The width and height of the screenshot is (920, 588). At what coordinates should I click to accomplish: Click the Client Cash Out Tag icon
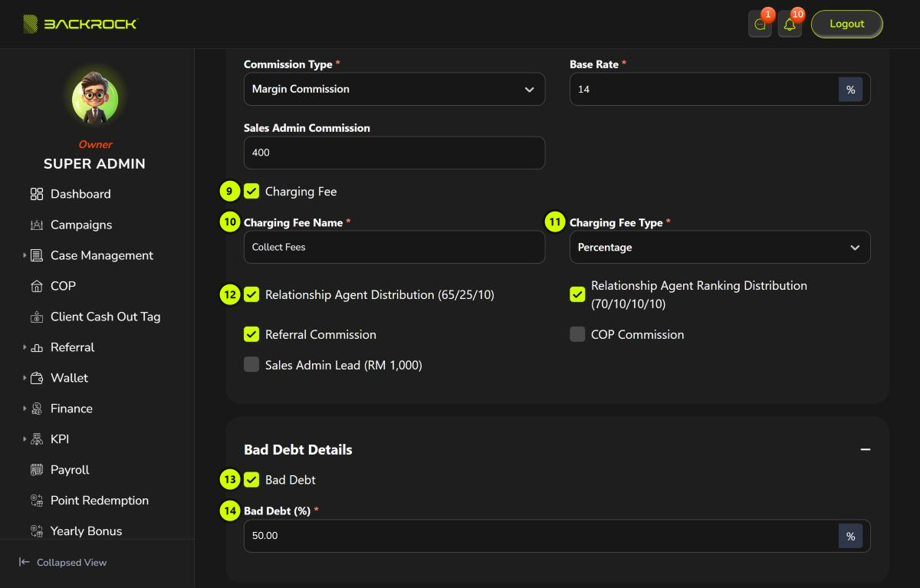(x=37, y=317)
